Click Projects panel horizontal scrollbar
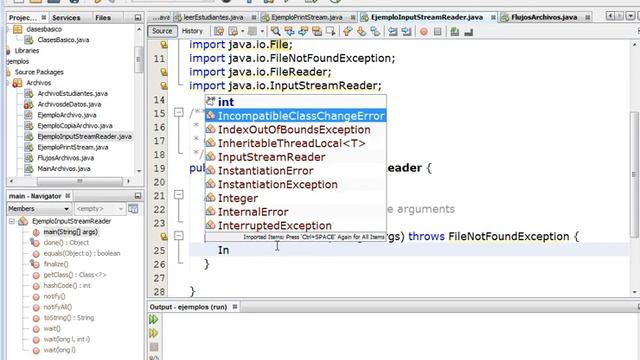 [x=80, y=181]
